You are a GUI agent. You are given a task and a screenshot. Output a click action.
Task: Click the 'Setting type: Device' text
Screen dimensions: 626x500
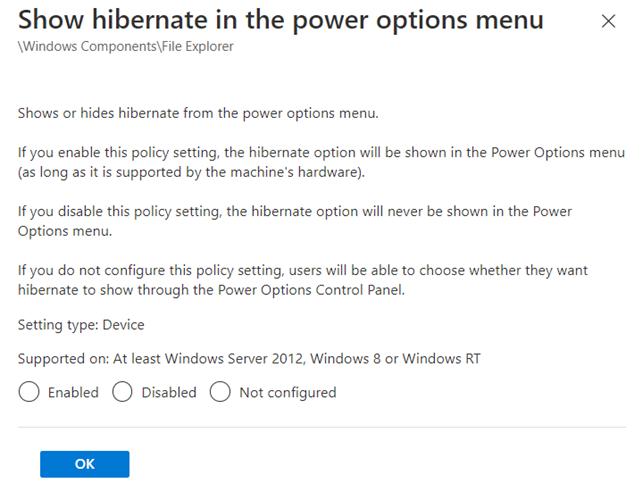click(83, 325)
